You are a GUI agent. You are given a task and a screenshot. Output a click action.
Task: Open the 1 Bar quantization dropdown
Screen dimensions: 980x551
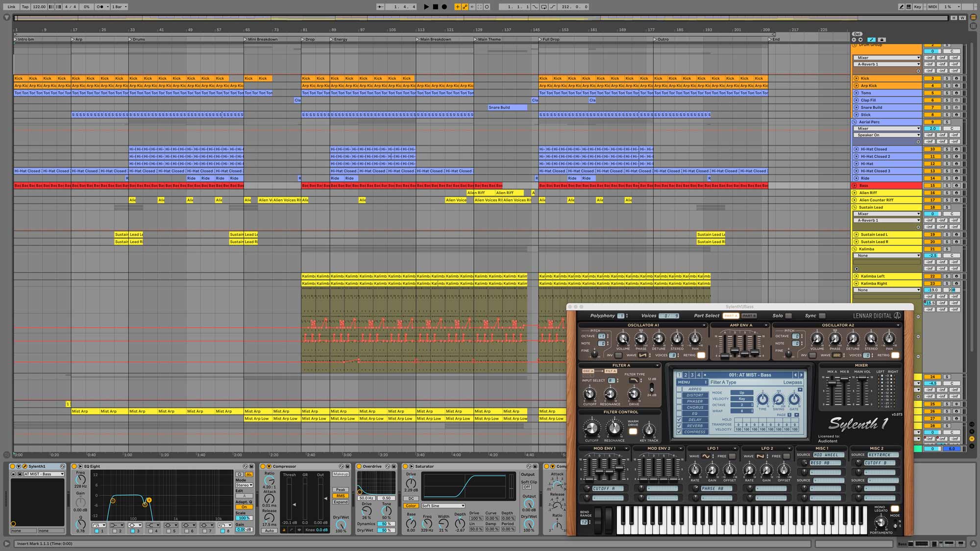(x=119, y=7)
